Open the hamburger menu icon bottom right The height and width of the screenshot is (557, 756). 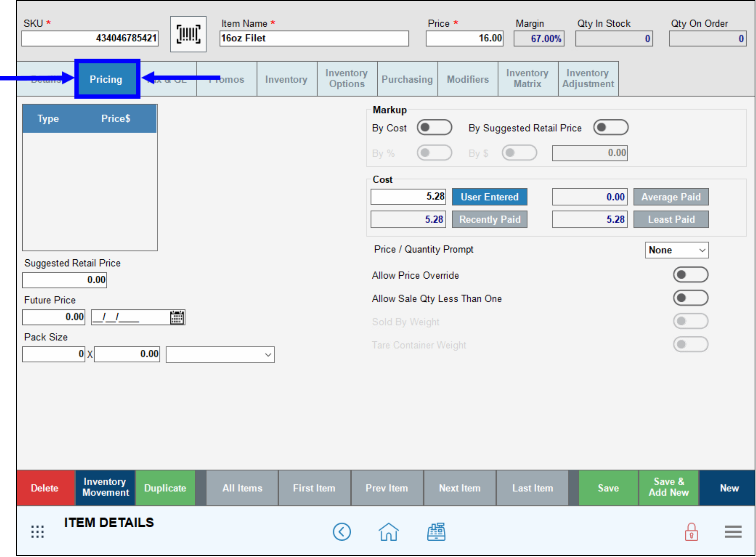[x=733, y=532]
